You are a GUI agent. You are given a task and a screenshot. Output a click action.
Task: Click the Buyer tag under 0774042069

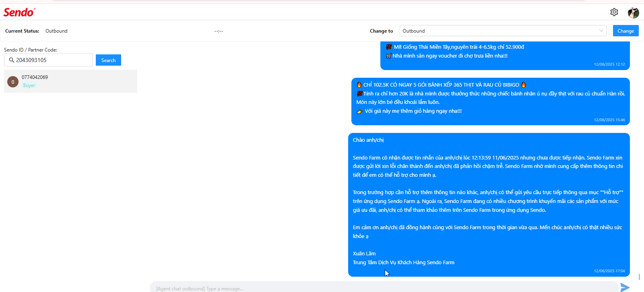[29, 85]
